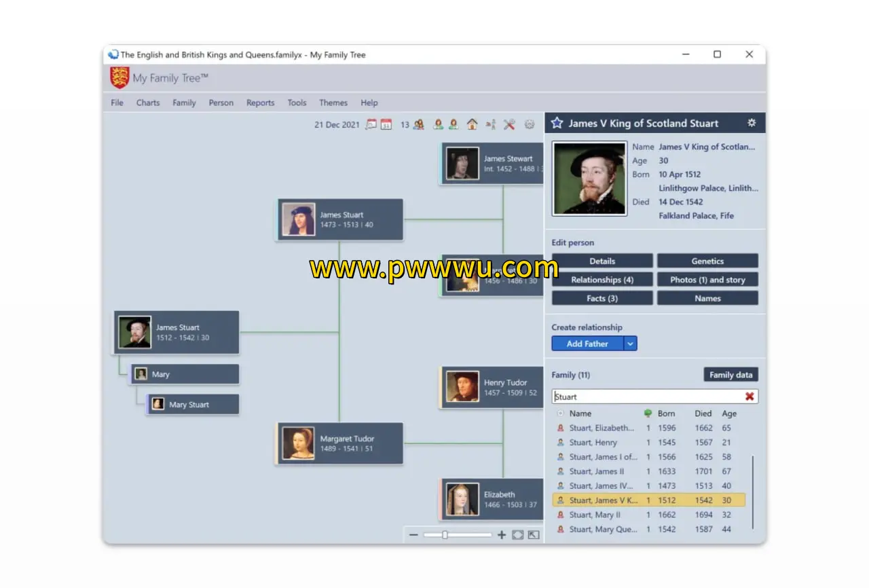Open panel options gear beside James V title
This screenshot has width=869, height=588.
[x=751, y=123]
